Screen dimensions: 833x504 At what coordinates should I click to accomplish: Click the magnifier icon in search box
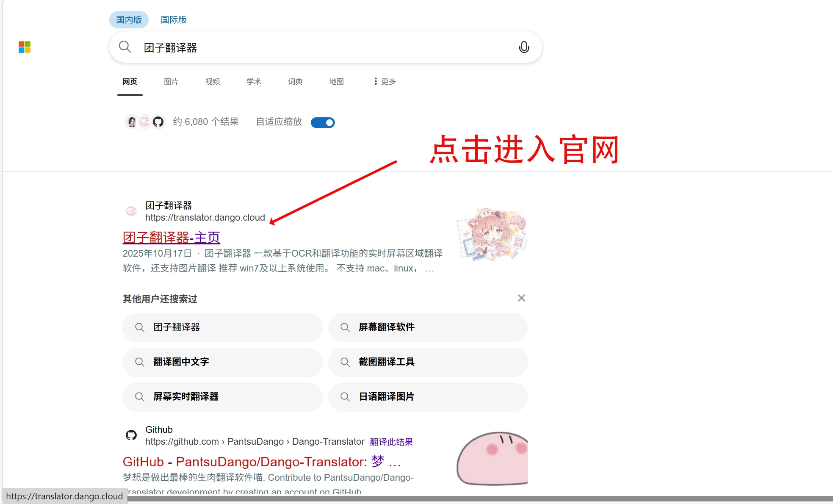(125, 47)
